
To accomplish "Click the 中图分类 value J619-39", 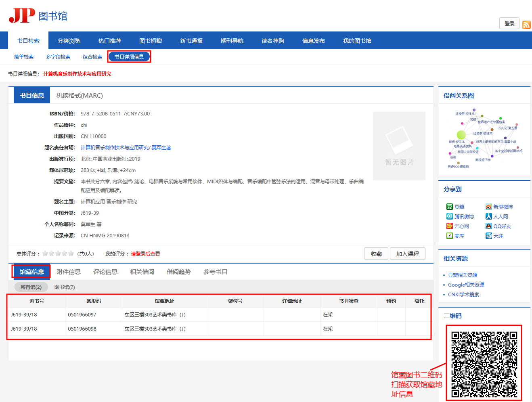I will pyautogui.click(x=90, y=213).
